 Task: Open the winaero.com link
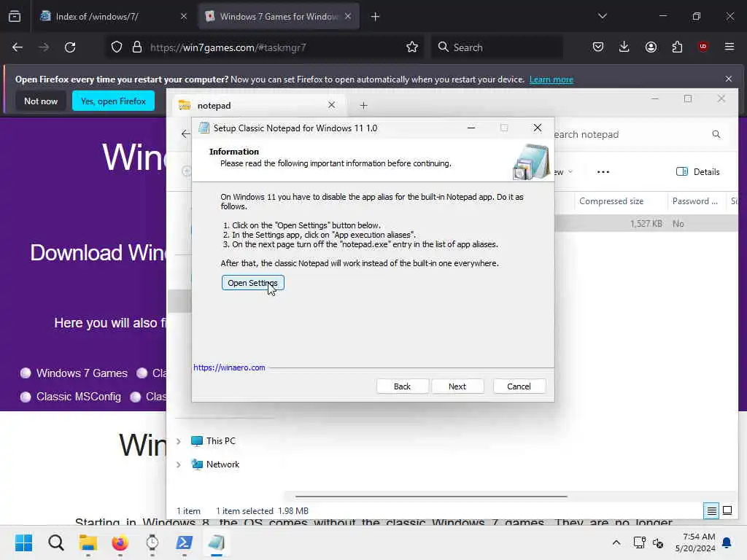click(229, 367)
